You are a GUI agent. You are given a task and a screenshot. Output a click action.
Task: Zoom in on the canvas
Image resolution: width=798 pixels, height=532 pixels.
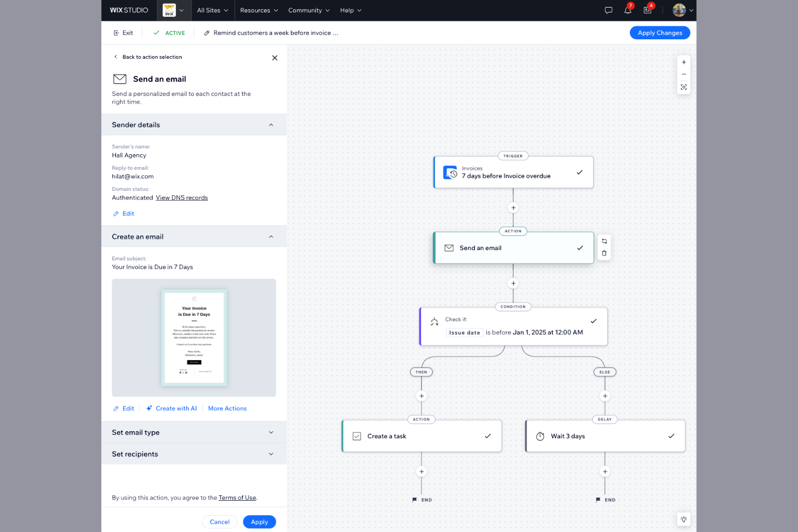[684, 62]
